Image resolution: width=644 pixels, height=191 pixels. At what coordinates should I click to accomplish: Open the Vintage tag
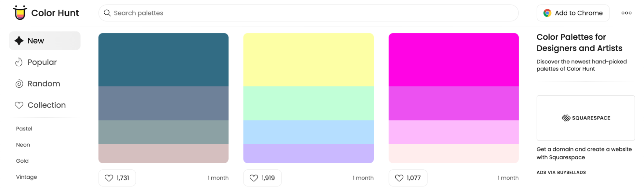pyautogui.click(x=26, y=177)
